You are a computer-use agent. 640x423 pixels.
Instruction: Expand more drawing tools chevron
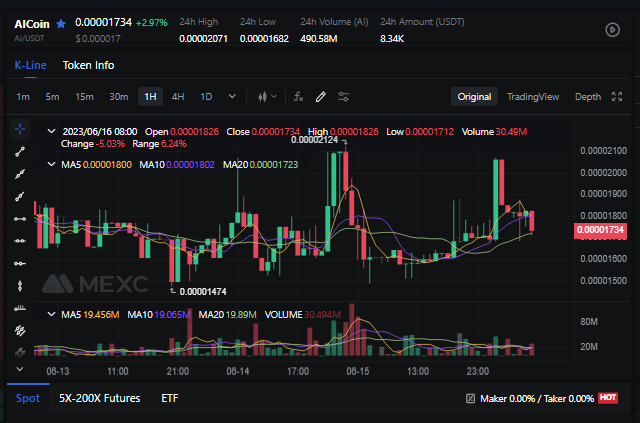click(20, 370)
